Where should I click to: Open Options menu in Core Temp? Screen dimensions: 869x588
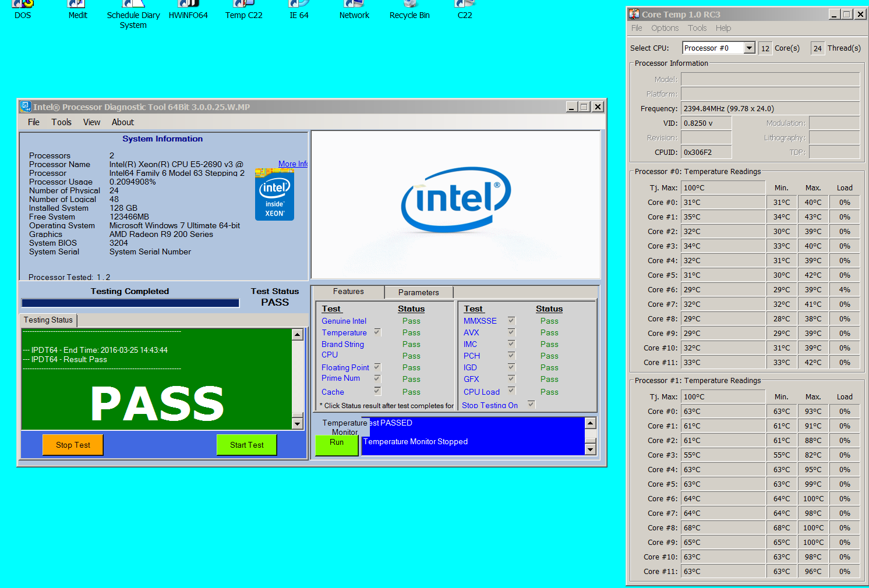pyautogui.click(x=665, y=28)
